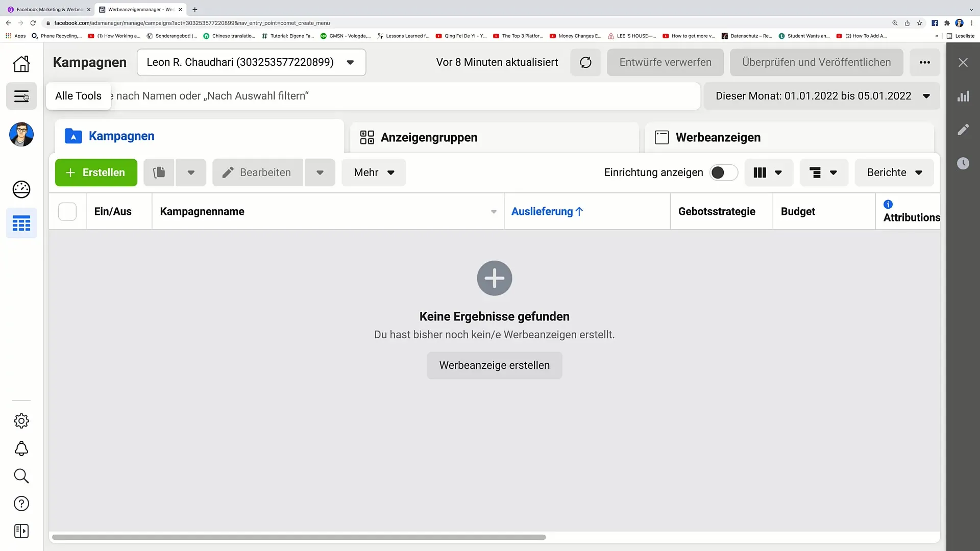The width and height of the screenshot is (980, 551).
Task: Expand the duplicate options dropdown arrow
Action: [x=191, y=172]
